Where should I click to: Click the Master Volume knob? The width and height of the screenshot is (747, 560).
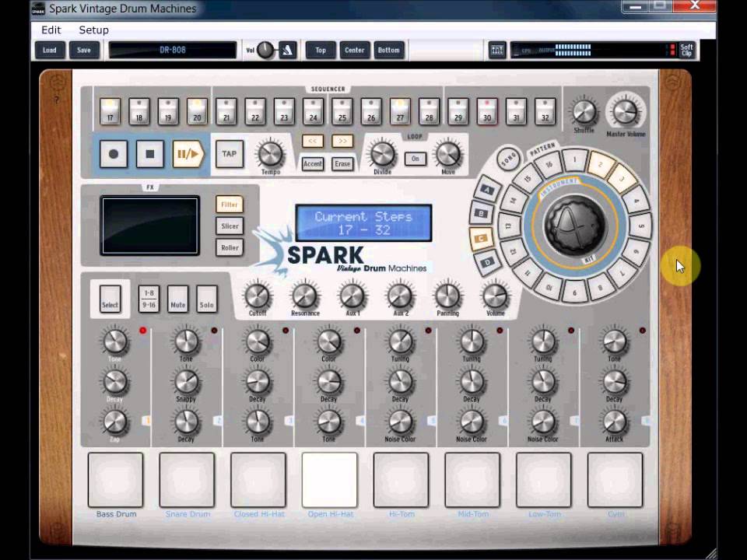626,111
